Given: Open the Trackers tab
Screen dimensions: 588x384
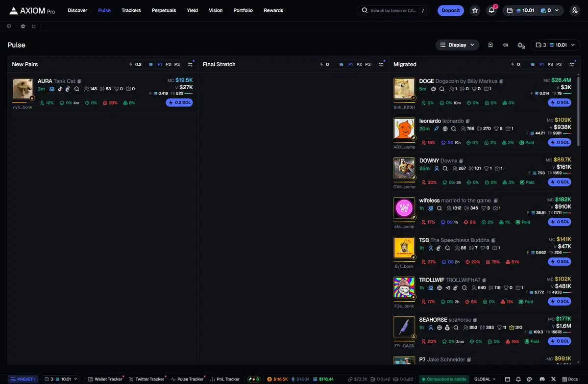Looking at the screenshot, I should 131,10.
